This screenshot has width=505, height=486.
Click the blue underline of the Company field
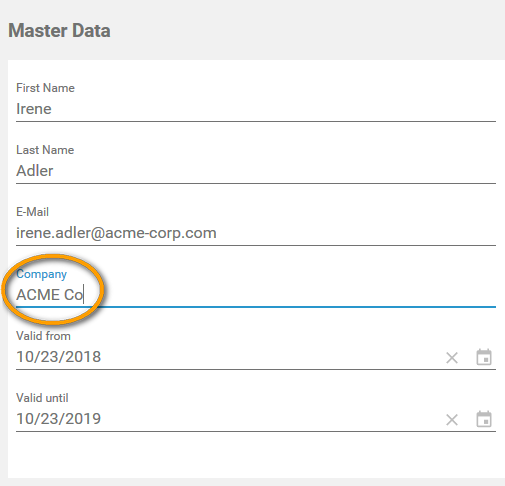(256, 307)
